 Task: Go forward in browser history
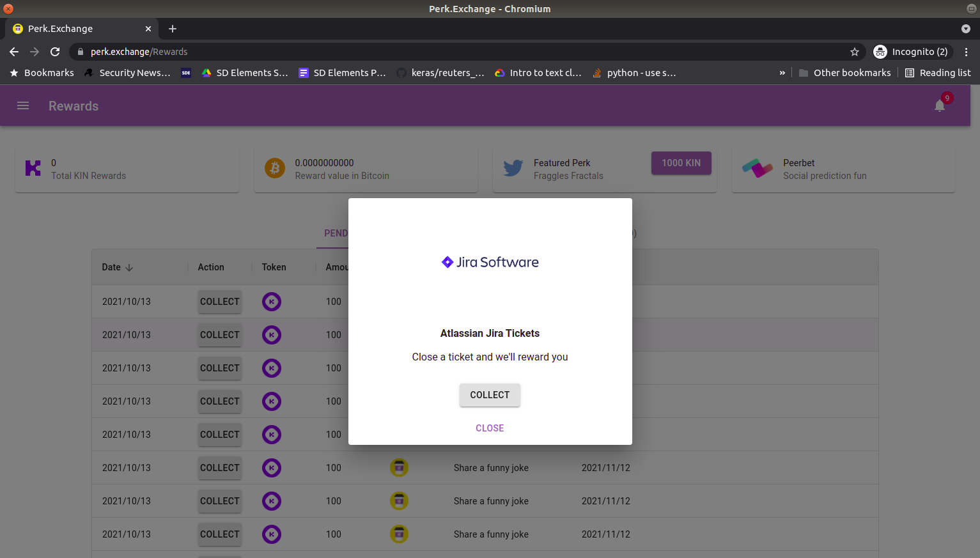click(x=35, y=52)
